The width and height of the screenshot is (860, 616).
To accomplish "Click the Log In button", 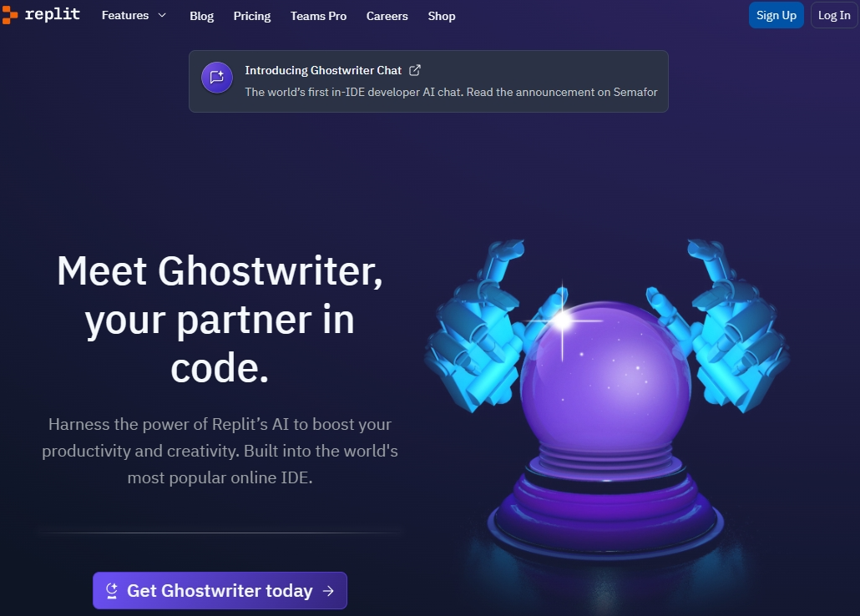I will [833, 15].
